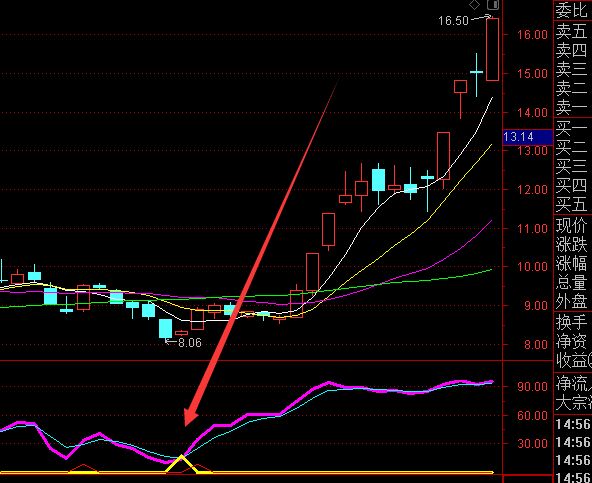Click the 大宗 block trade label

572,403
